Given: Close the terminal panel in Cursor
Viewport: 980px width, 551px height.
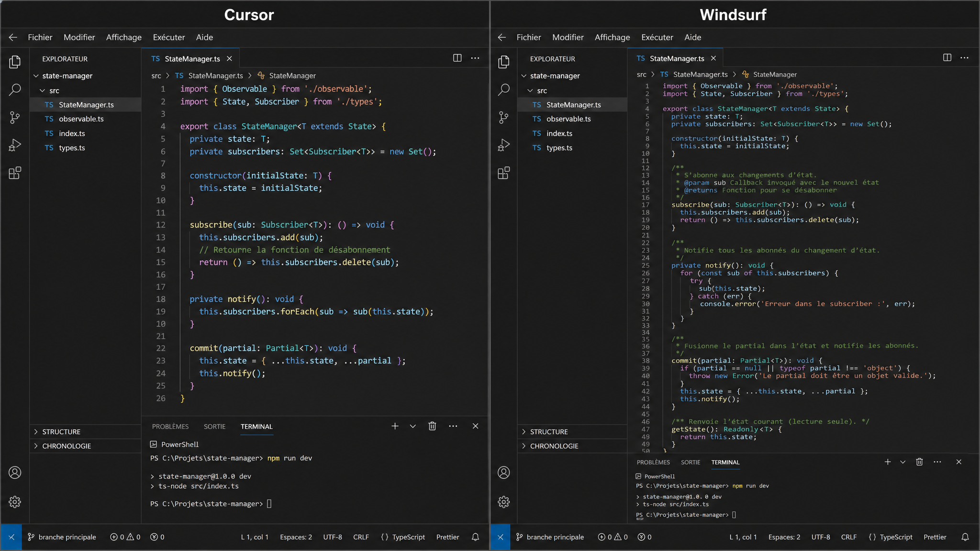Looking at the screenshot, I should 475,426.
